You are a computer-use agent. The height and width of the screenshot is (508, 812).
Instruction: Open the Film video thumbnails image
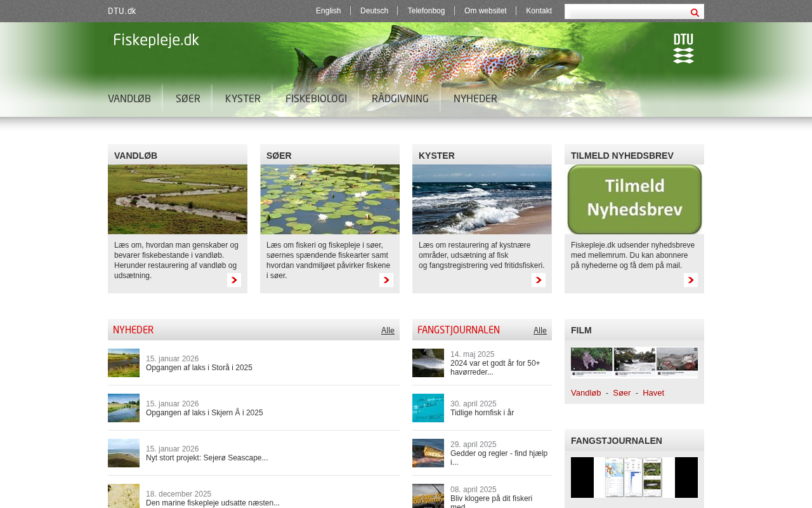click(634, 363)
